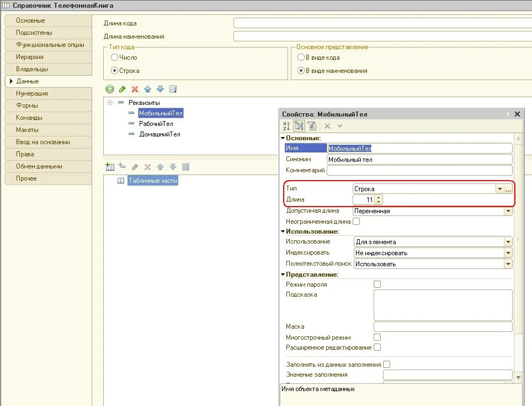Open the Формы tab

(x=27, y=106)
